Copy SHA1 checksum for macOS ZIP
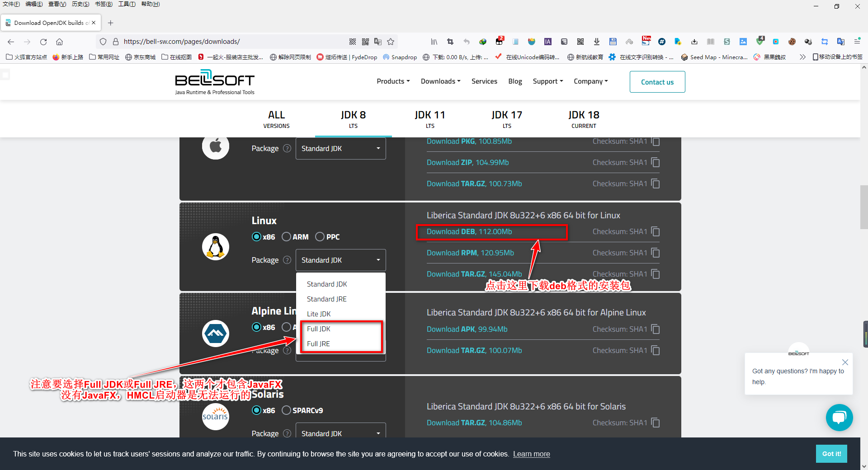Screen dimensions: 868x470 pos(656,162)
